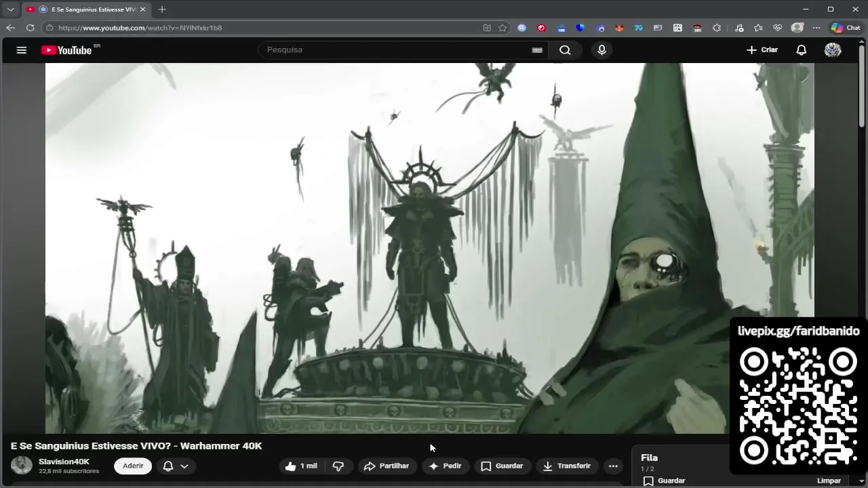Open the browser profile avatar
Screen dimensions: 868x488
[797, 28]
